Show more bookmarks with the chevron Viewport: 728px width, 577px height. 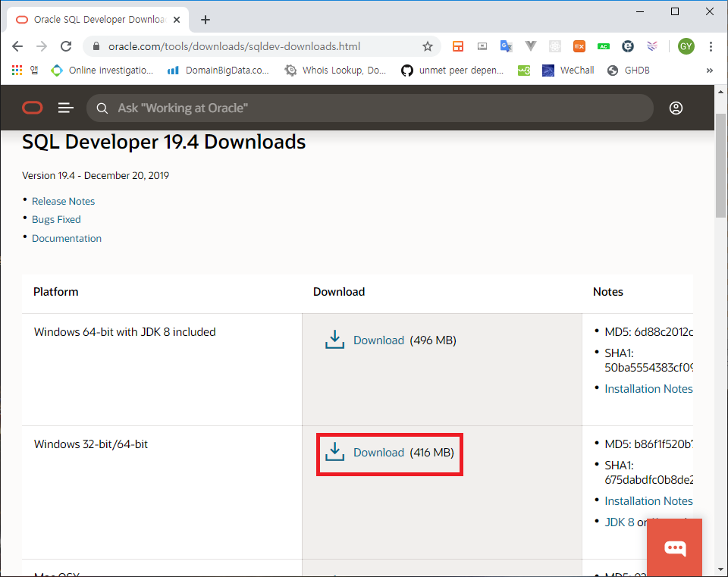coord(710,71)
